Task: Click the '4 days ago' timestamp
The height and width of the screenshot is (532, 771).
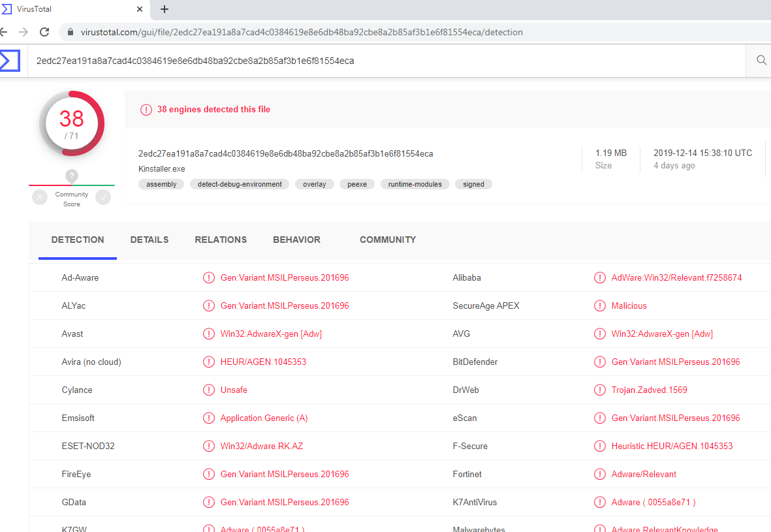Action: tap(674, 166)
